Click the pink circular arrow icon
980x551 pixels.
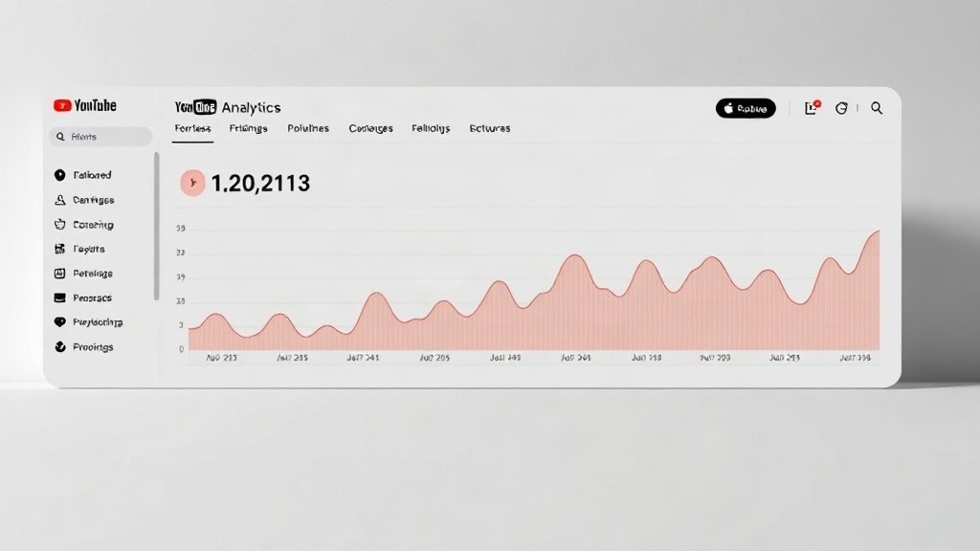tap(192, 183)
